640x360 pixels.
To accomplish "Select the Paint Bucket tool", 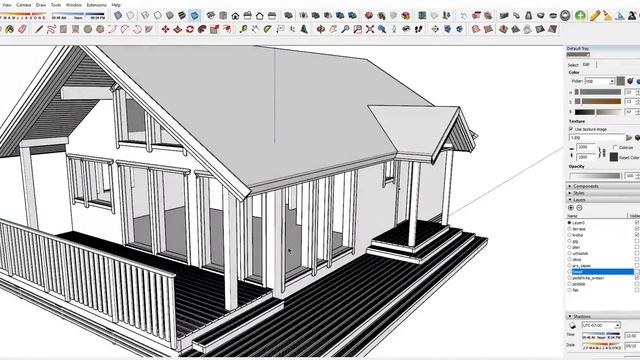I will click(9, 29).
